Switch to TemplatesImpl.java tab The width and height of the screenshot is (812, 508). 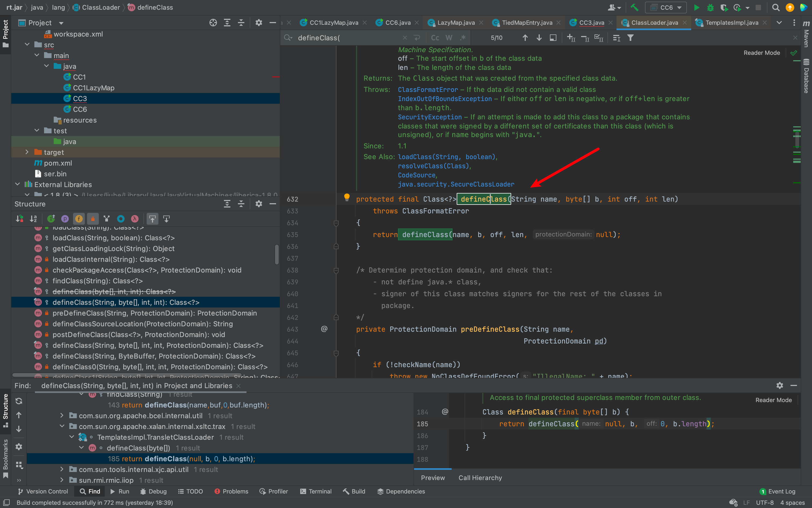click(x=731, y=23)
